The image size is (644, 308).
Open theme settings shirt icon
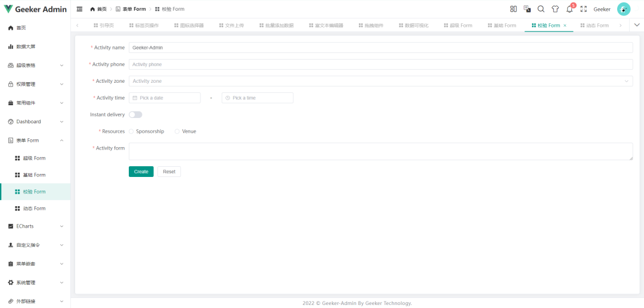(555, 9)
